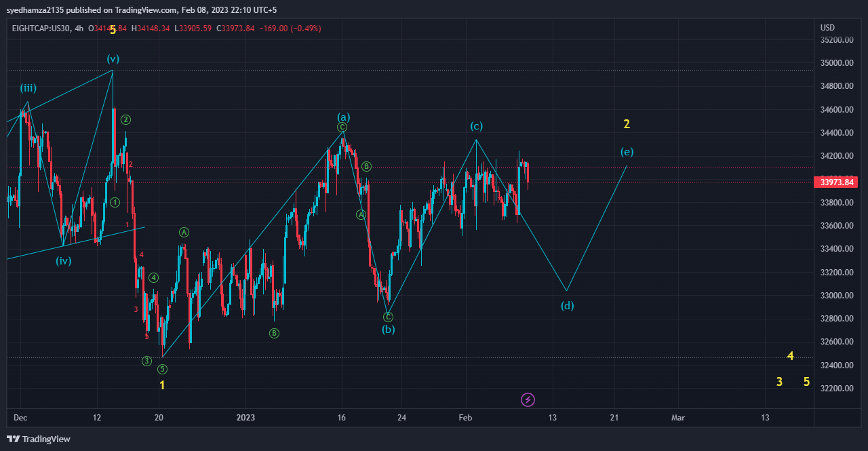Click the highlighted 33973.84 current price tag
The width and height of the screenshot is (868, 451).
click(x=836, y=182)
